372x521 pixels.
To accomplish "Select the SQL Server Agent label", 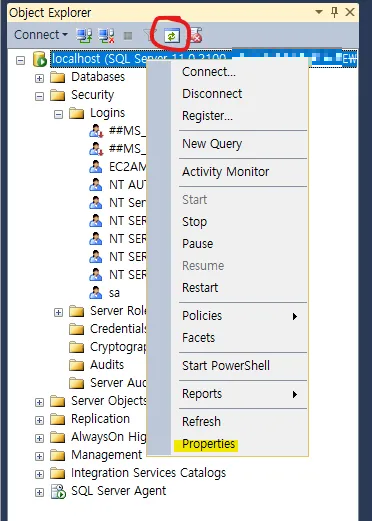I will click(118, 491).
